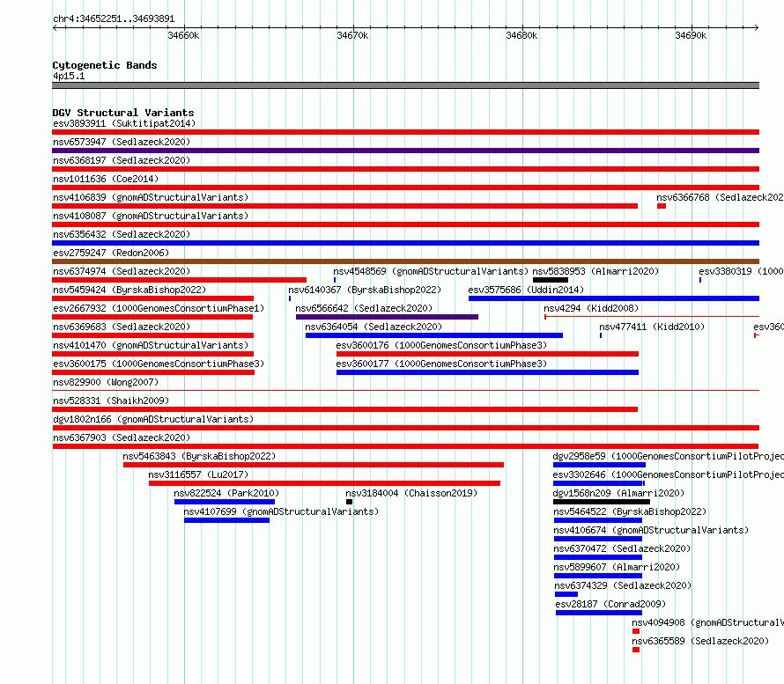Click the nsv1011636 (Coe2014) label

click(x=106, y=179)
